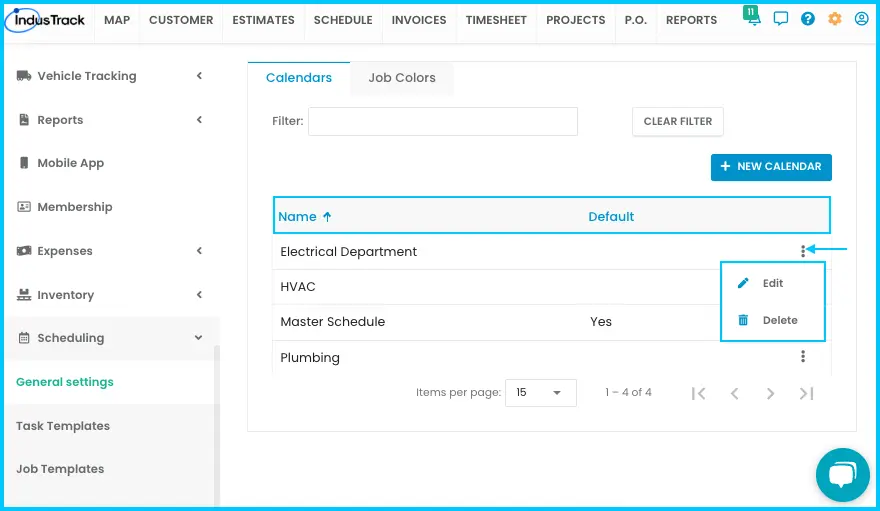
Task: Select the Electrical Department row
Action: tap(551, 251)
